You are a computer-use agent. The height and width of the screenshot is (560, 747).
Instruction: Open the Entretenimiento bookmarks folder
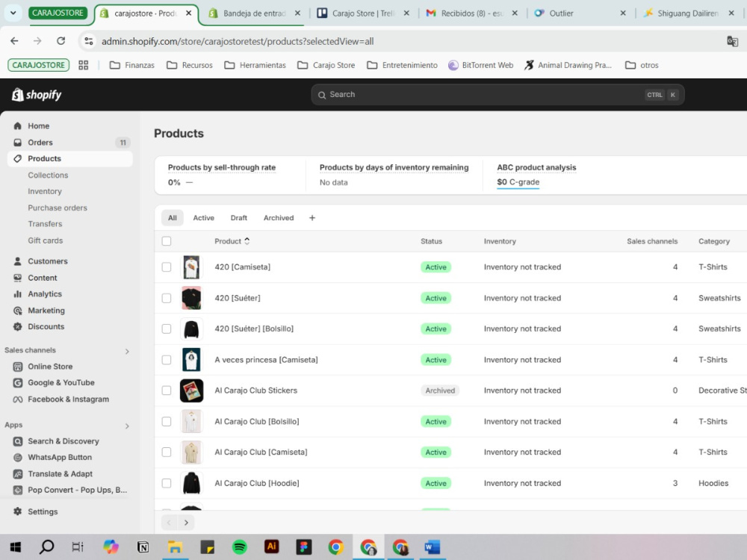coord(402,65)
